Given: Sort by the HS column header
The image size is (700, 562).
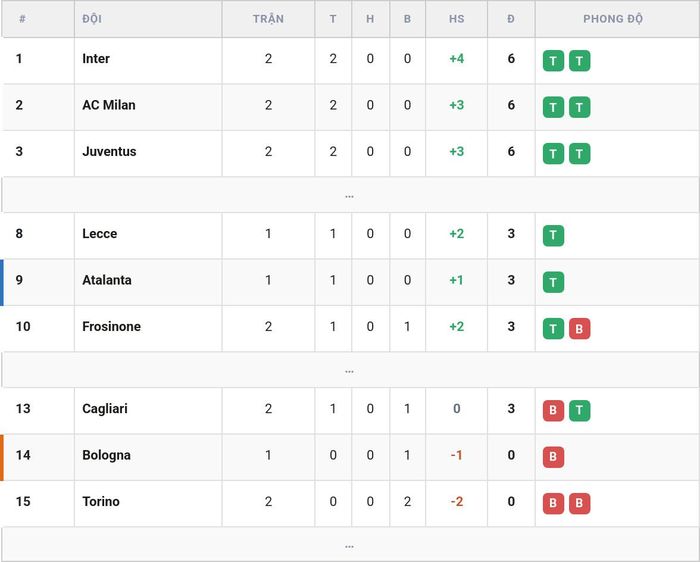Looking at the screenshot, I should click(456, 19).
